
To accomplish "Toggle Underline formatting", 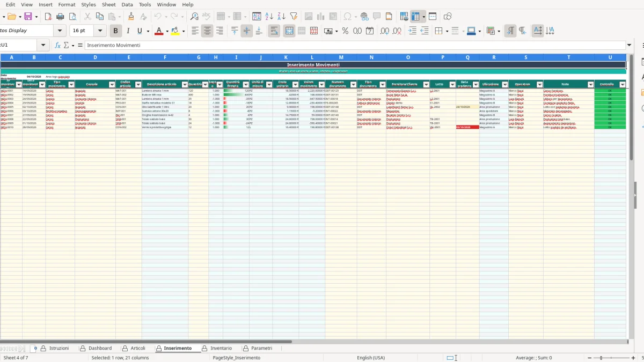I will pyautogui.click(x=140, y=31).
